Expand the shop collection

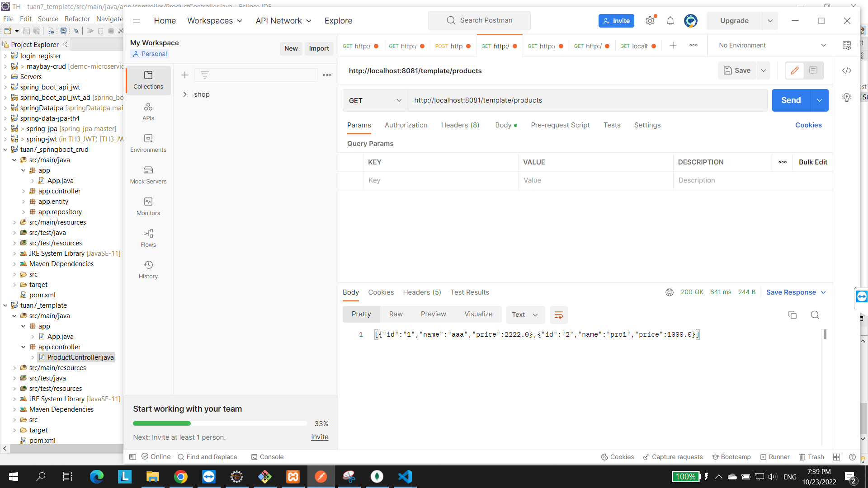(185, 94)
